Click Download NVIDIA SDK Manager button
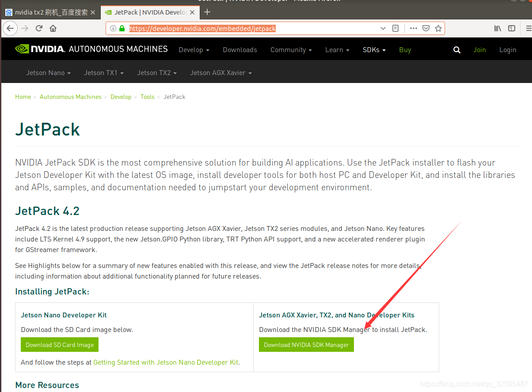This screenshot has width=532, height=392. click(x=306, y=345)
